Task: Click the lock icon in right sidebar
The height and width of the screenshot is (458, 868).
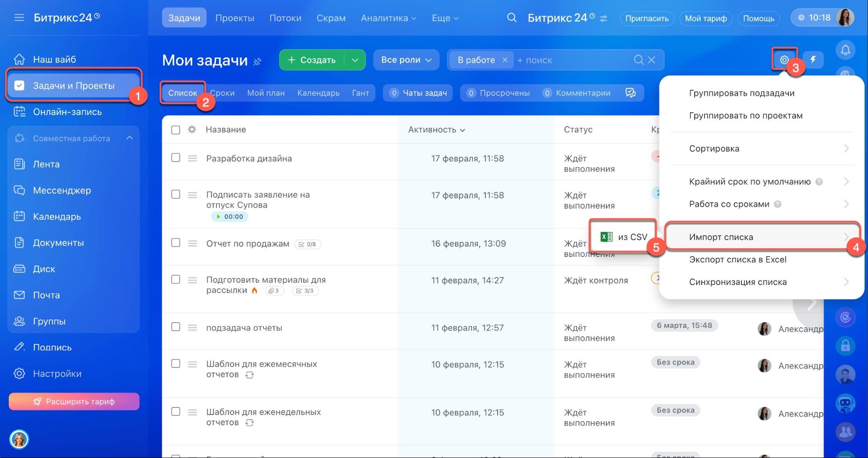Action: (x=845, y=346)
